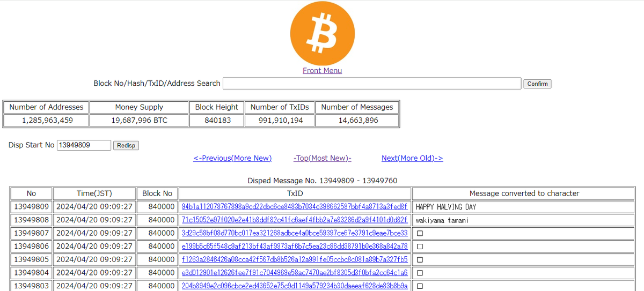Image resolution: width=644 pixels, height=291 pixels.
Task: Select the 'HAPPY HALVING DAY' message cell
Action: tap(524, 207)
